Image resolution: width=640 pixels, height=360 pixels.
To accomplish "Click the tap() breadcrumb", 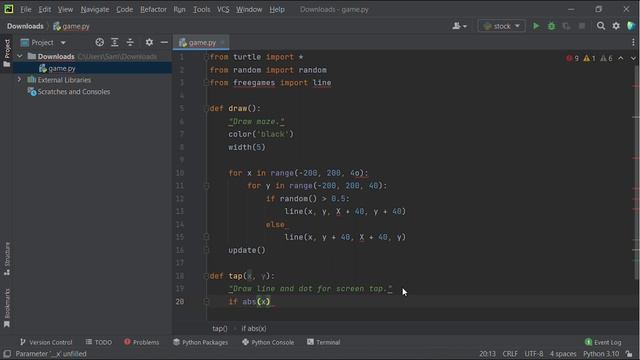I will pyautogui.click(x=220, y=328).
